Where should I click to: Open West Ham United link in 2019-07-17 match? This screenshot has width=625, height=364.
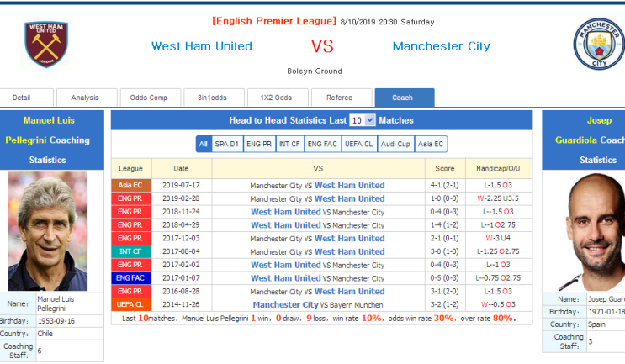(350, 185)
